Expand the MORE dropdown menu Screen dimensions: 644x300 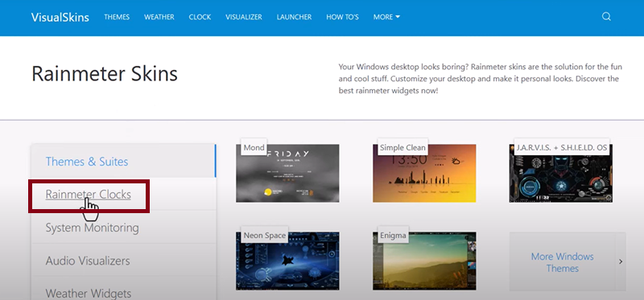click(x=386, y=17)
